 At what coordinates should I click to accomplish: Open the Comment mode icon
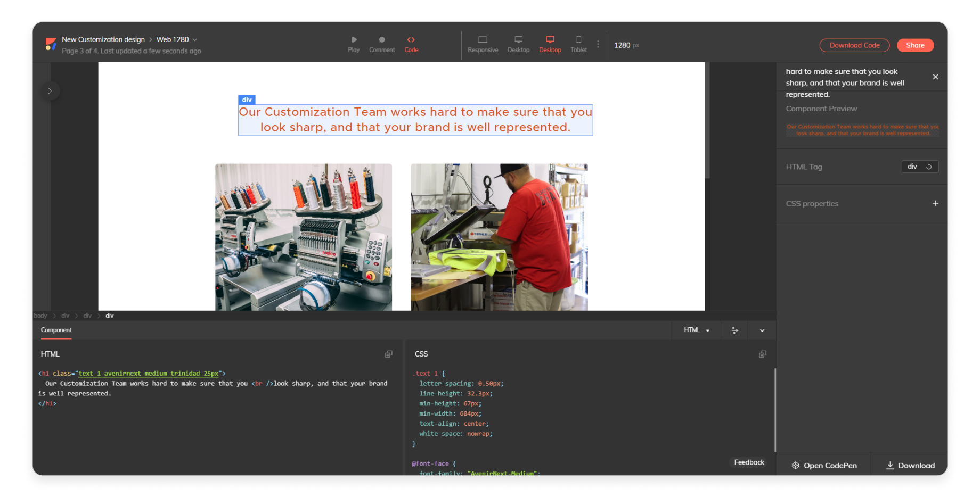381,40
